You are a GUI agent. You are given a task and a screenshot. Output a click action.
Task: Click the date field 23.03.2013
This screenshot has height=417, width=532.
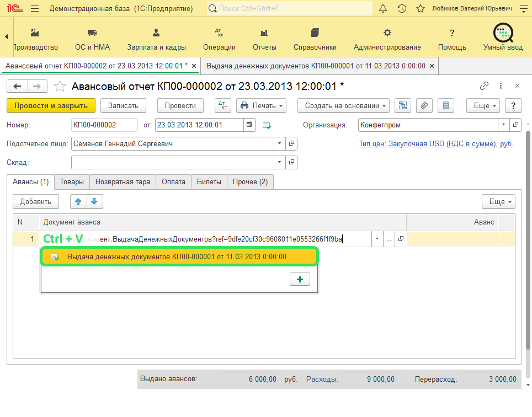200,125
